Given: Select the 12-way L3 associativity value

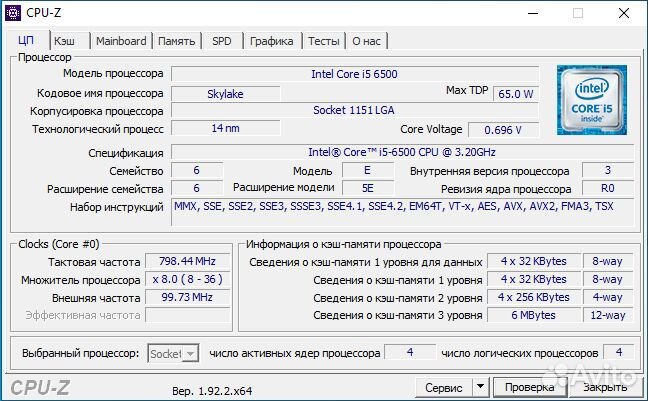Looking at the screenshot, I should 608,315.
